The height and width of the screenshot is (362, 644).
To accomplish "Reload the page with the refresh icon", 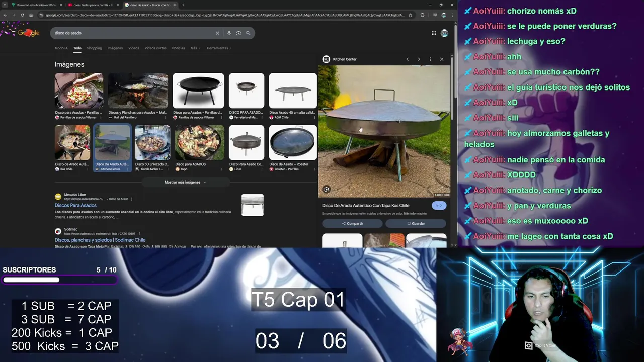I will [x=22, y=15].
